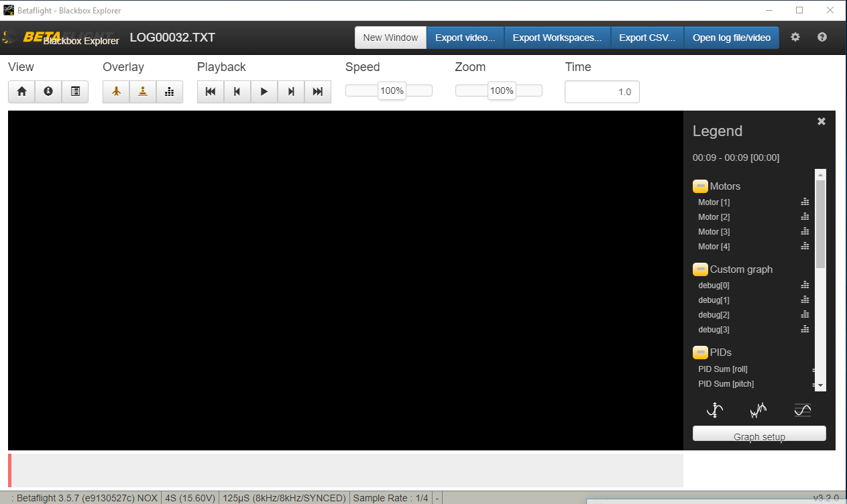Toggle the PIDs group in Legend
Image resolution: width=847 pixels, height=504 pixels.
(700, 352)
